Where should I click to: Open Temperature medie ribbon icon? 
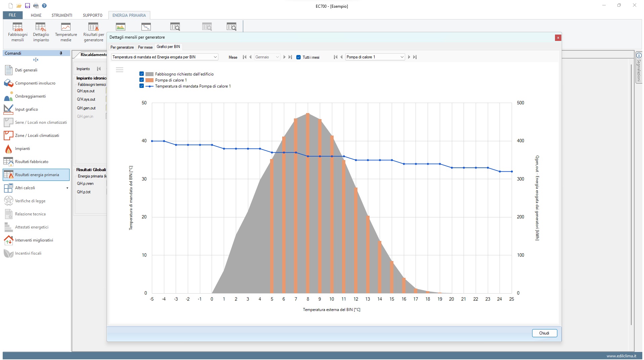click(x=66, y=32)
